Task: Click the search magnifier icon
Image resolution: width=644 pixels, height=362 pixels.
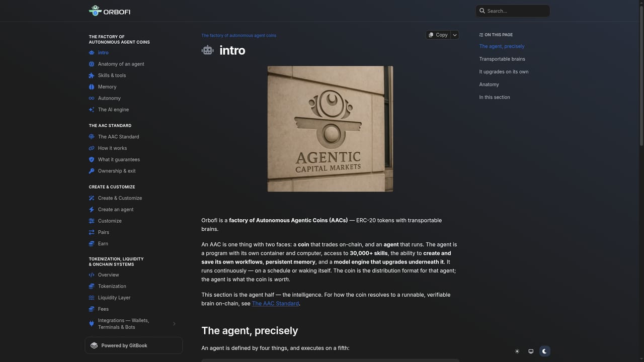Action: point(482,11)
